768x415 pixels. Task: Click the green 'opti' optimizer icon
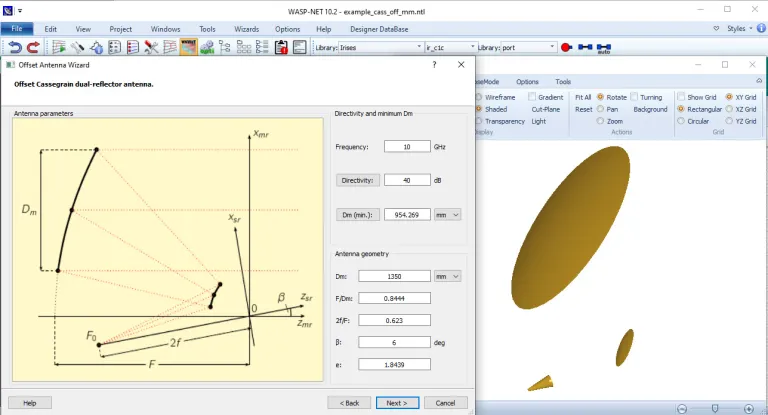coord(207,47)
